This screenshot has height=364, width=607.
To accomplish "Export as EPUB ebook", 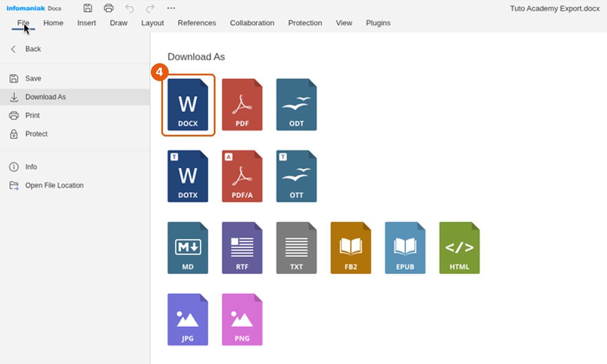I will click(x=405, y=248).
